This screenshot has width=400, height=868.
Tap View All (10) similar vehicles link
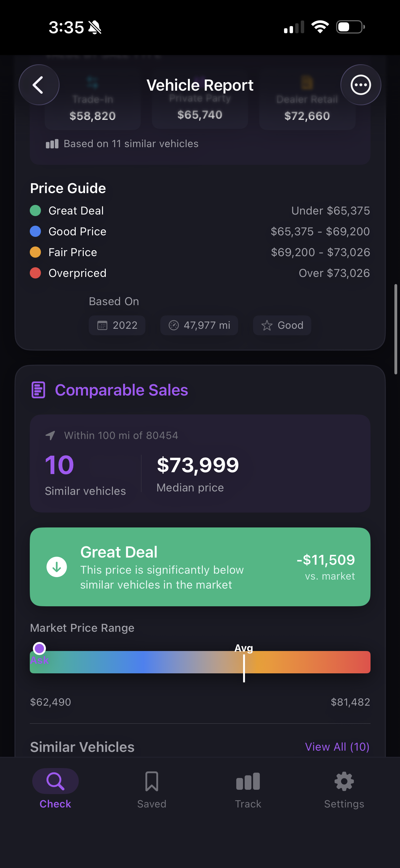(x=337, y=747)
